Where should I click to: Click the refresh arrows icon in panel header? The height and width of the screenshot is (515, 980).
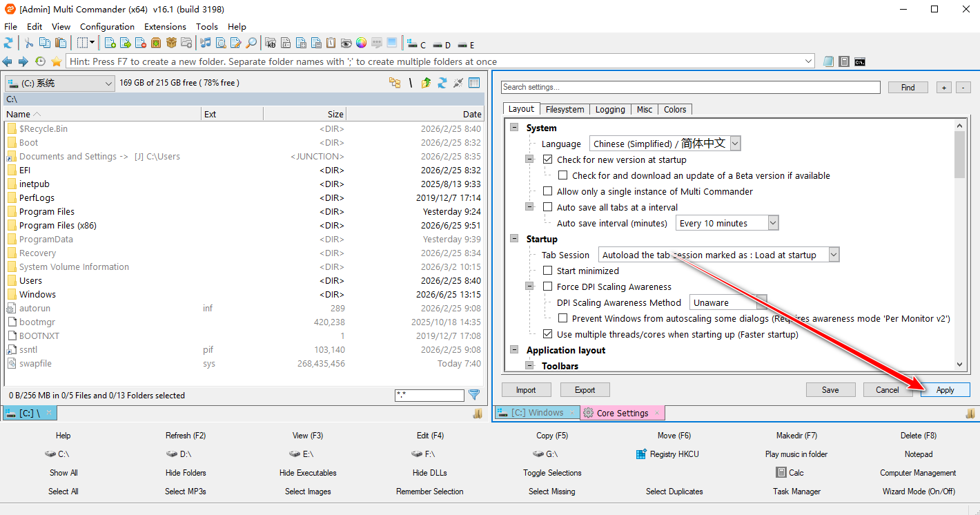pos(442,83)
